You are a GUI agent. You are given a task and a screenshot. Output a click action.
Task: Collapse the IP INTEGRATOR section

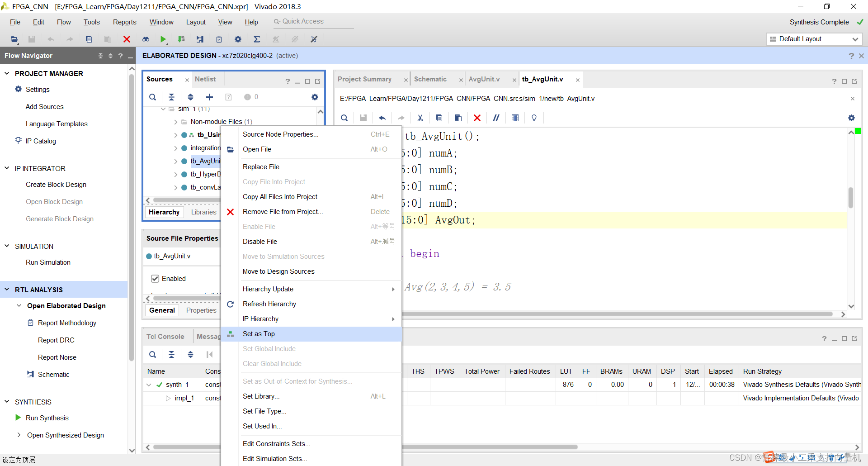tap(7, 168)
